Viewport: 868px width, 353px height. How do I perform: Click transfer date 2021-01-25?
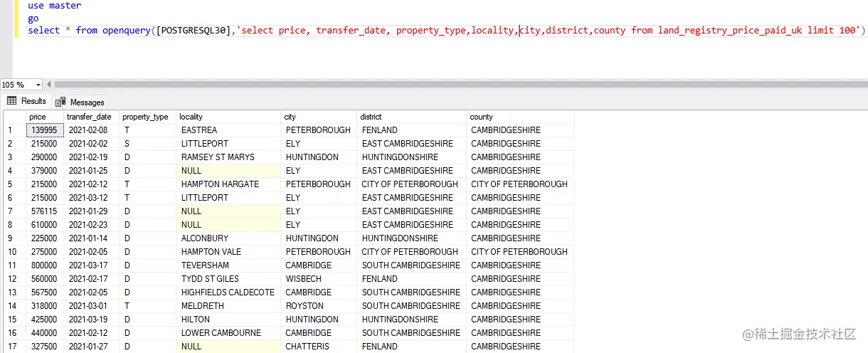[x=91, y=171]
